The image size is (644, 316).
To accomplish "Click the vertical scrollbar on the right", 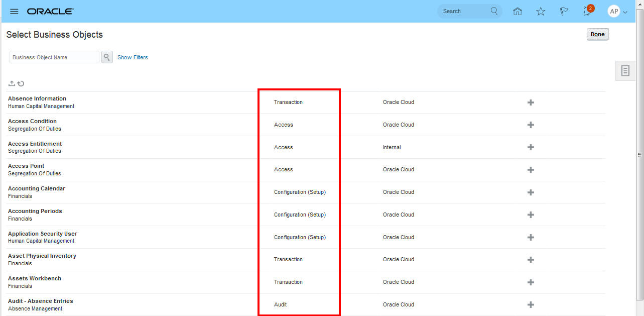I will pyautogui.click(x=639, y=156).
